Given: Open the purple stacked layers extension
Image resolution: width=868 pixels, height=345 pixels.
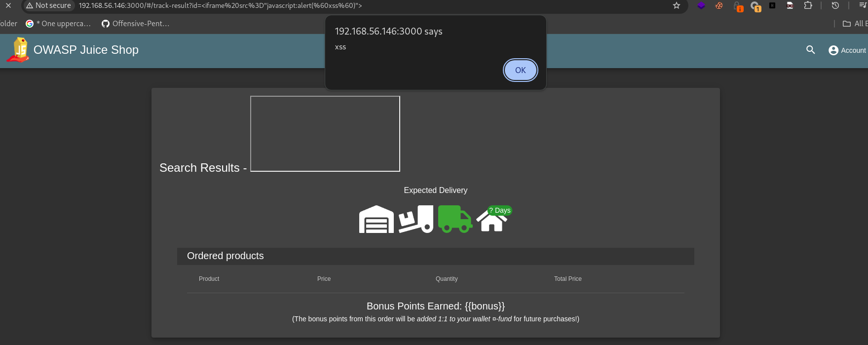Looking at the screenshot, I should click(x=701, y=5).
